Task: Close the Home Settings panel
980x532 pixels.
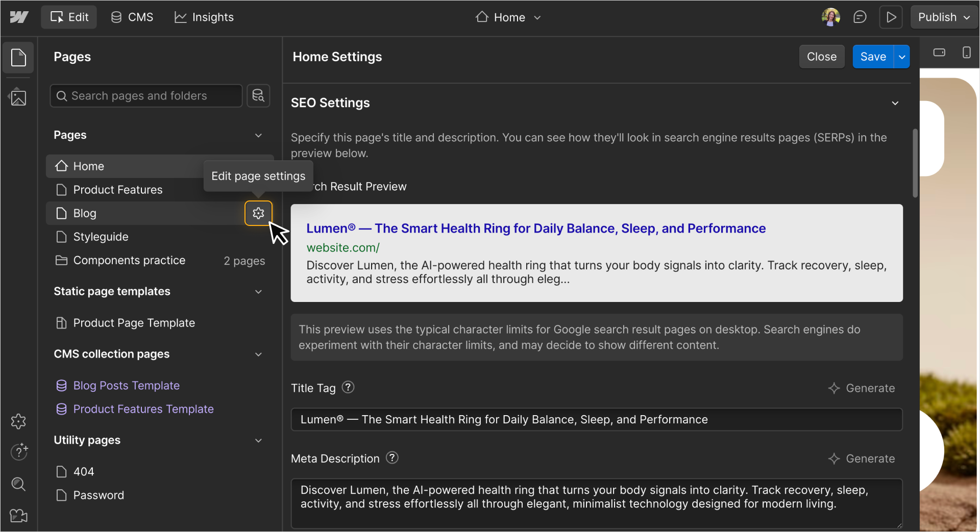Action: pyautogui.click(x=822, y=57)
